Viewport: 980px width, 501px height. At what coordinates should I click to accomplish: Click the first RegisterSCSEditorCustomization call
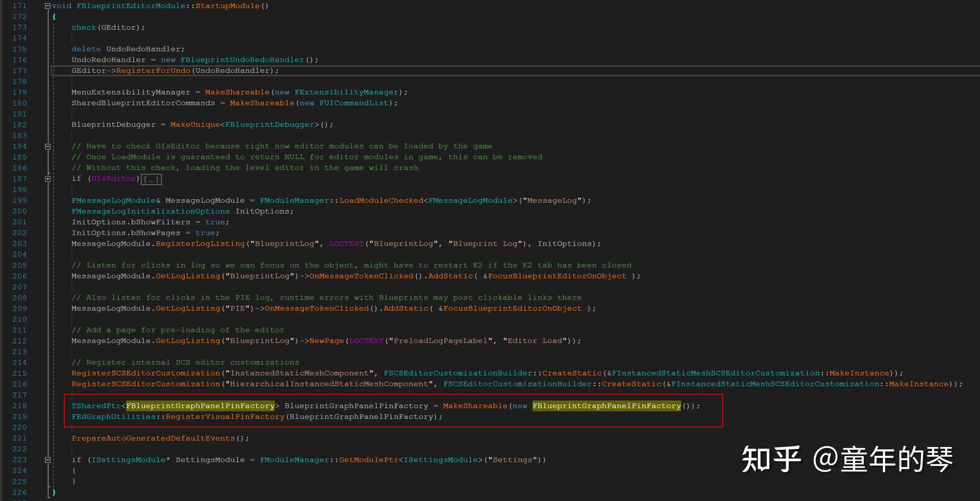coord(146,373)
